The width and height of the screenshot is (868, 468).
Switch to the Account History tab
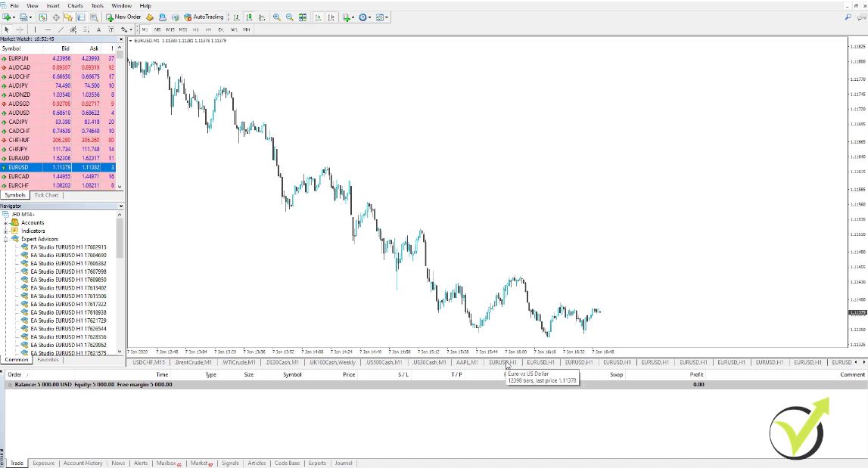click(82, 463)
